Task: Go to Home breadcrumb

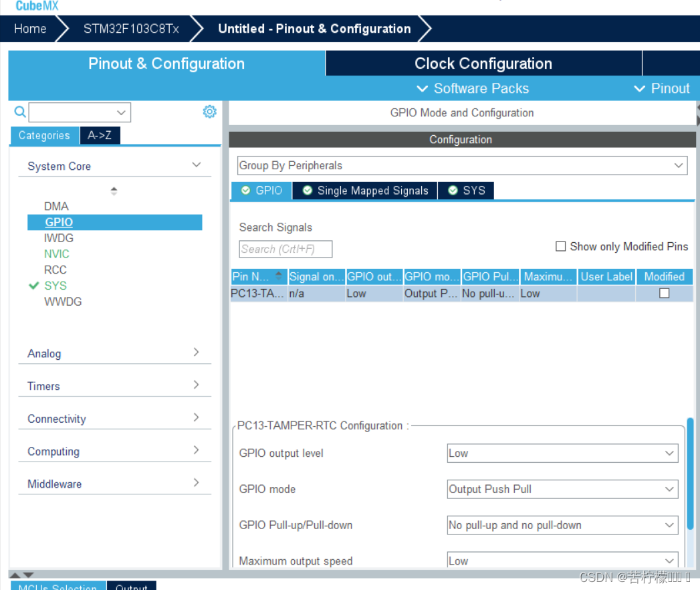Action: (30, 29)
